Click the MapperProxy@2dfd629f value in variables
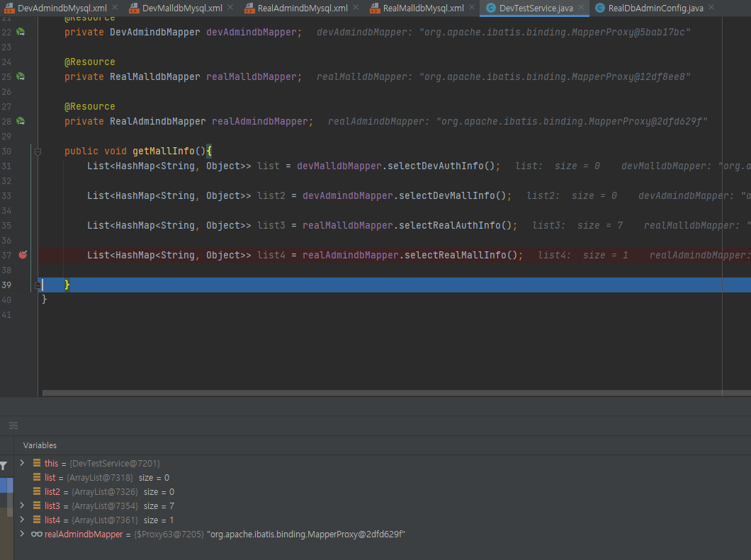Image resolution: width=751 pixels, height=560 pixels. click(305, 534)
